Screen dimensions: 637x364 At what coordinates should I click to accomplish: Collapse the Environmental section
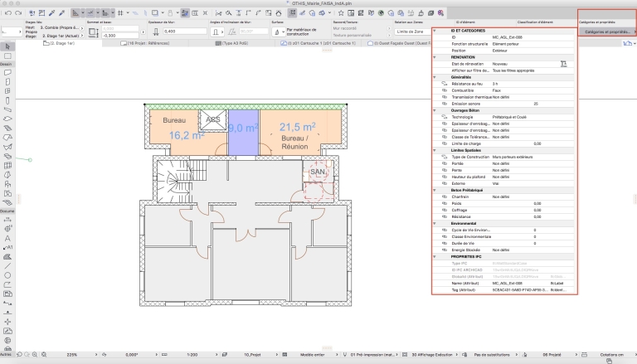coord(435,223)
